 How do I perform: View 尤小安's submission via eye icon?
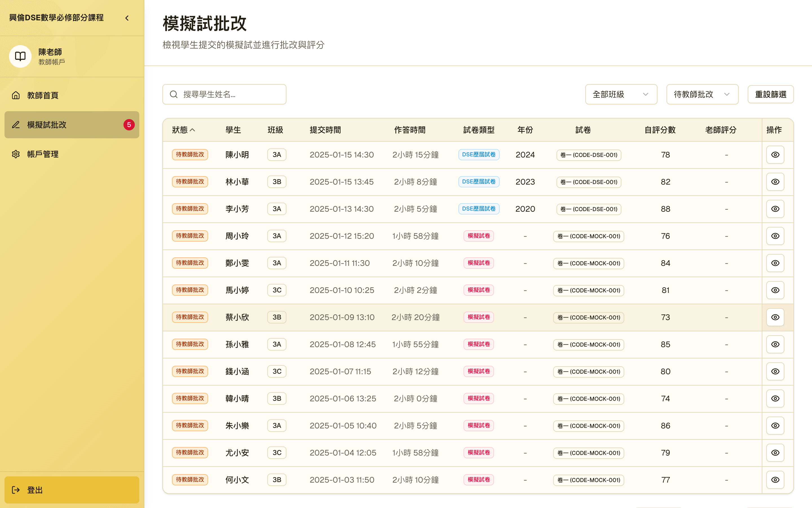point(775,453)
